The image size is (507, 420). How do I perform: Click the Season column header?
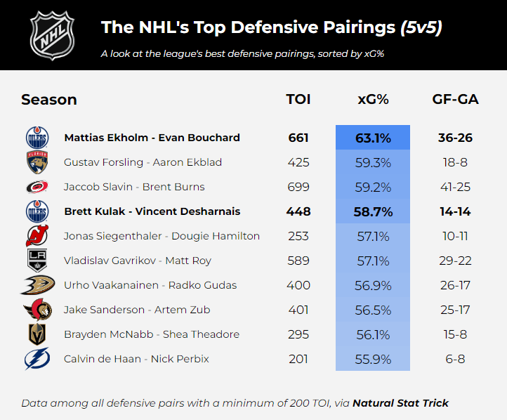coord(49,99)
